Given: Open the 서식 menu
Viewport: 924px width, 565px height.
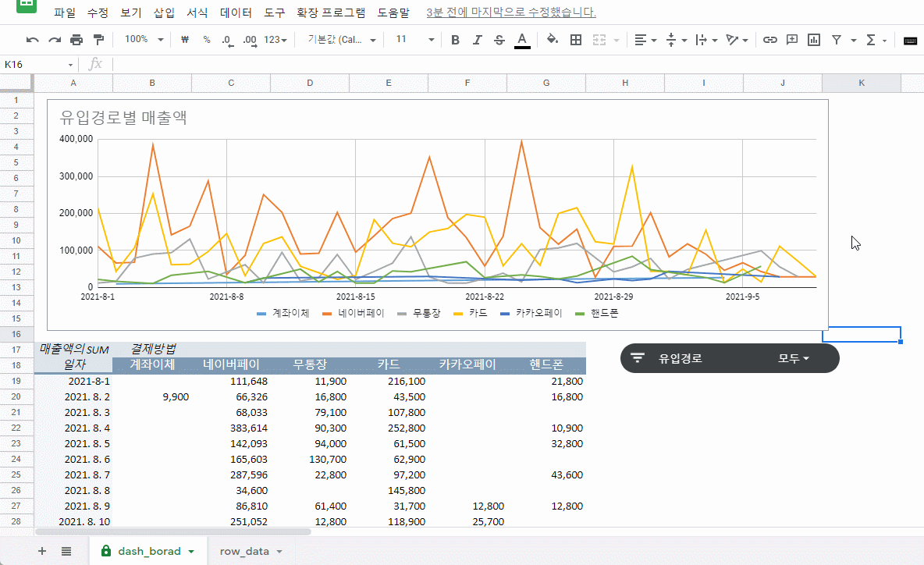Looking at the screenshot, I should 197,12.
